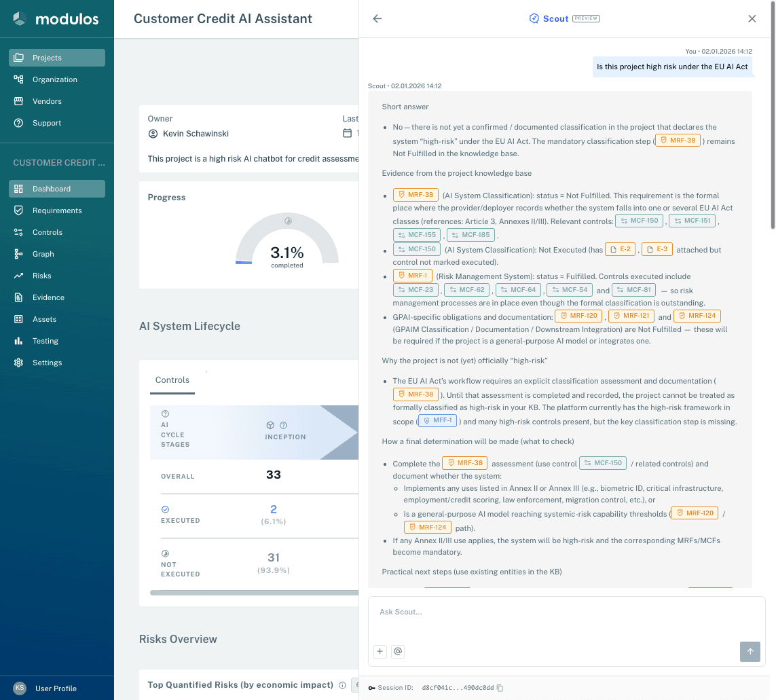The width and height of the screenshot is (776, 700).
Task: Click the + attachment icon in the chat input
Action: [380, 651]
